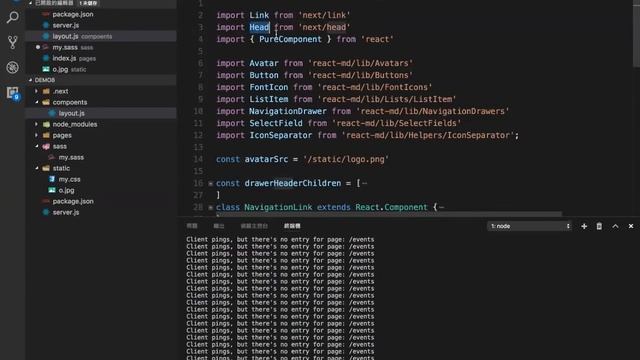Expand the node_modules folder
Viewport: 640px width, 360px height.
coord(36,124)
